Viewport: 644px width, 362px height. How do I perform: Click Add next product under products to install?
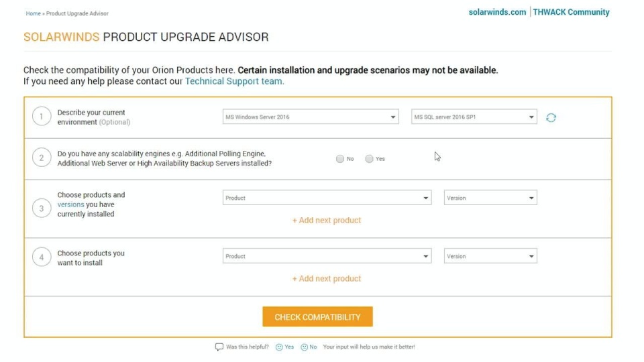pos(327,279)
